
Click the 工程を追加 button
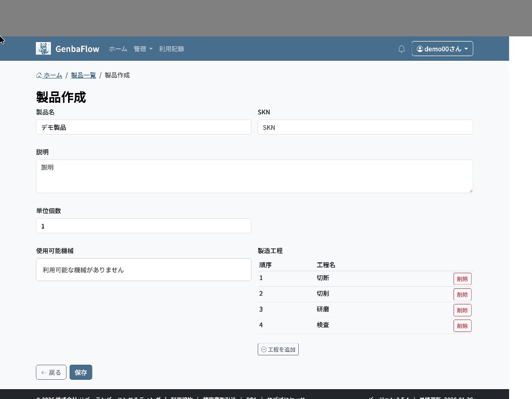pyautogui.click(x=278, y=350)
